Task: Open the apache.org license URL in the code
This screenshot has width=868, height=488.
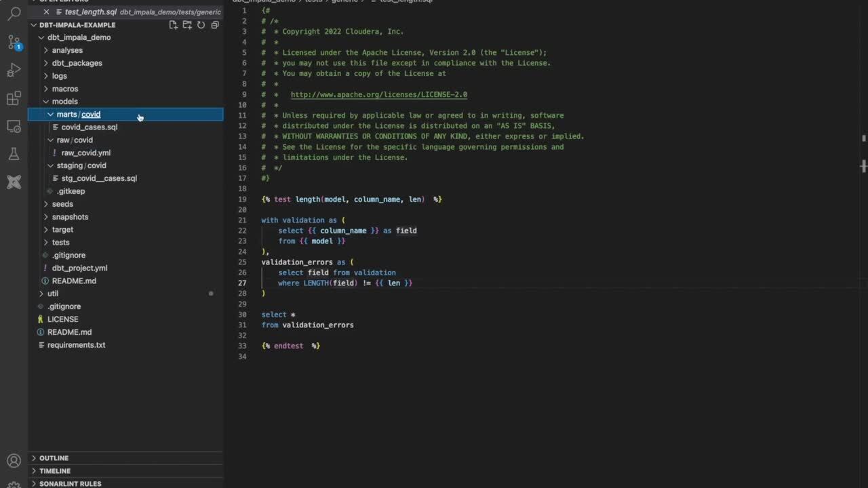Action: pyautogui.click(x=378, y=94)
